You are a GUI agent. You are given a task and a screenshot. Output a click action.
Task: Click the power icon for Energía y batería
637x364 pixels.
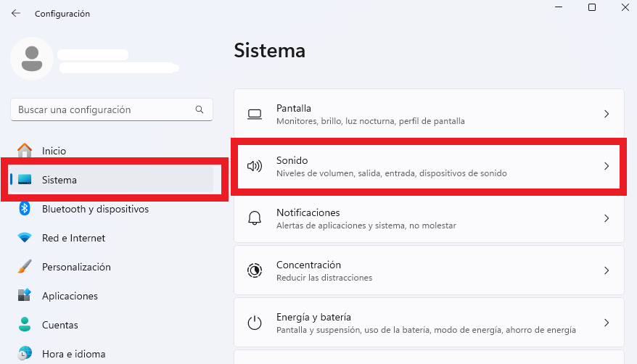click(255, 323)
